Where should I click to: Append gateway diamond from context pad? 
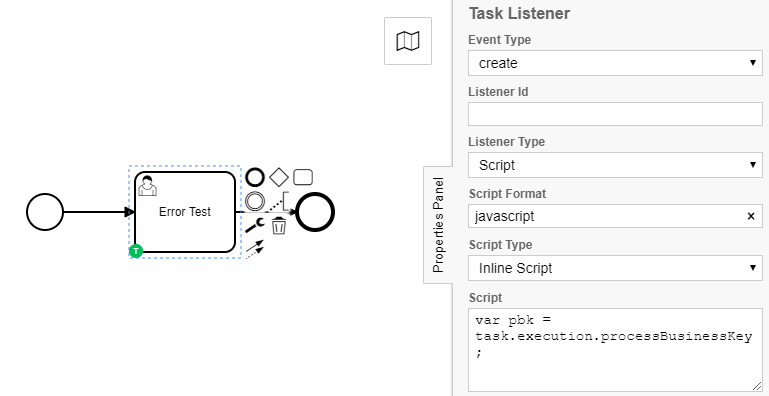pyautogui.click(x=279, y=177)
